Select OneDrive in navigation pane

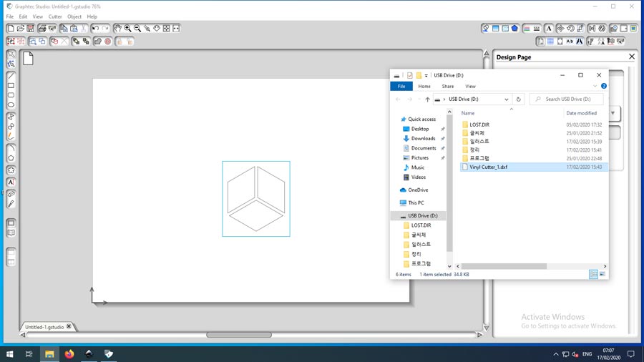tap(418, 190)
